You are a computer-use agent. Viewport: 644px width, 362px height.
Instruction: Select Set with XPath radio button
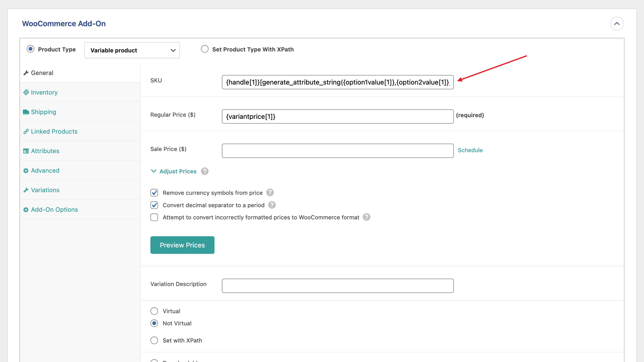pos(154,340)
